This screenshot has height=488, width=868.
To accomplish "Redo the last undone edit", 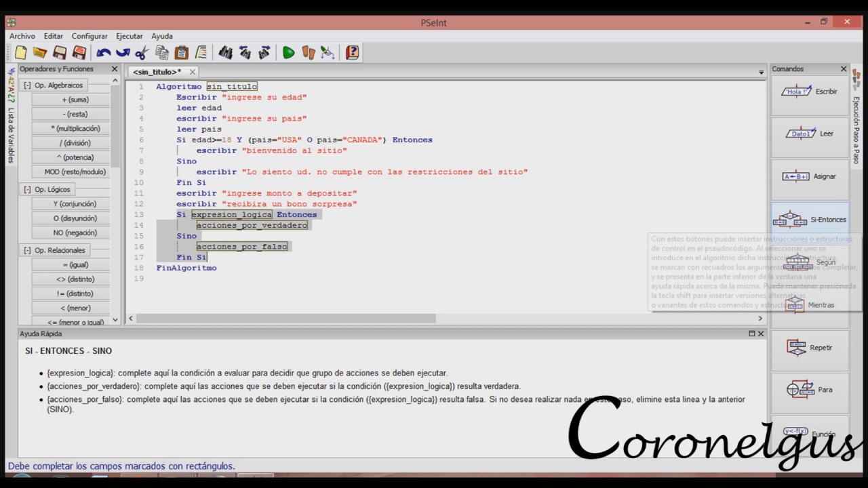I will click(x=123, y=52).
